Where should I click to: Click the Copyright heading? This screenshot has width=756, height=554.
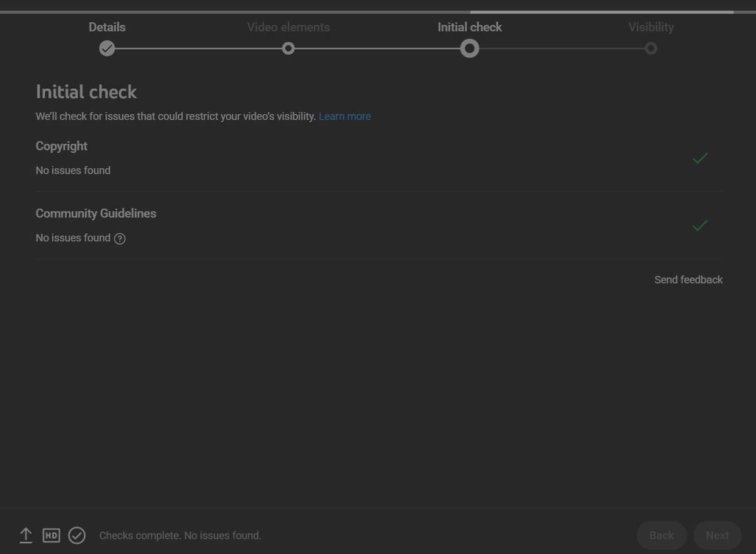point(62,146)
